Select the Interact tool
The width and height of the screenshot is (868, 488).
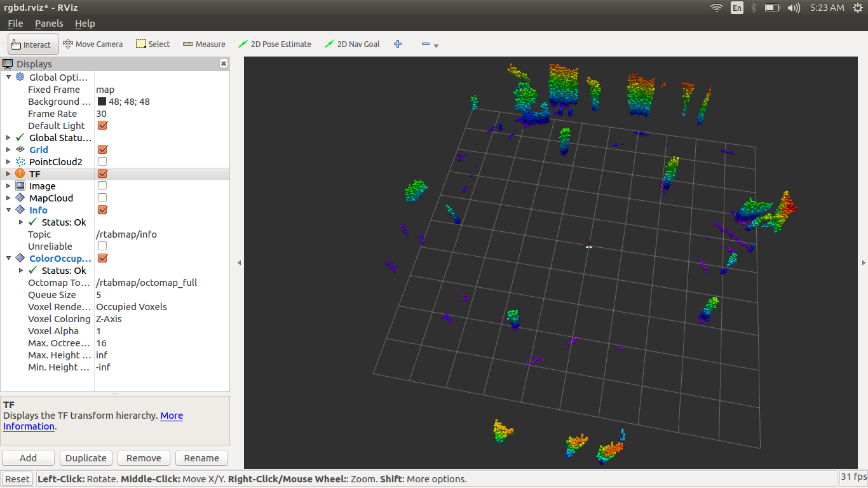(x=33, y=44)
